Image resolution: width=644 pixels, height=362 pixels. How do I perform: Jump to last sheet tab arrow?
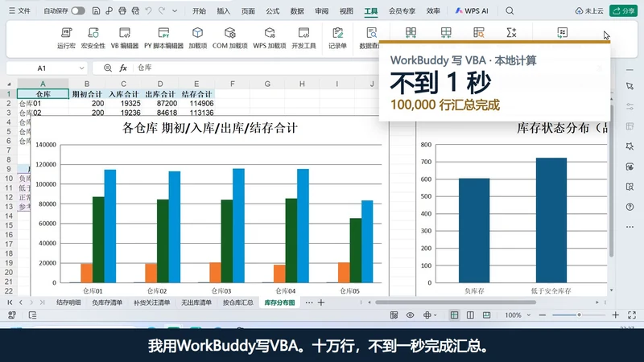pos(42,302)
